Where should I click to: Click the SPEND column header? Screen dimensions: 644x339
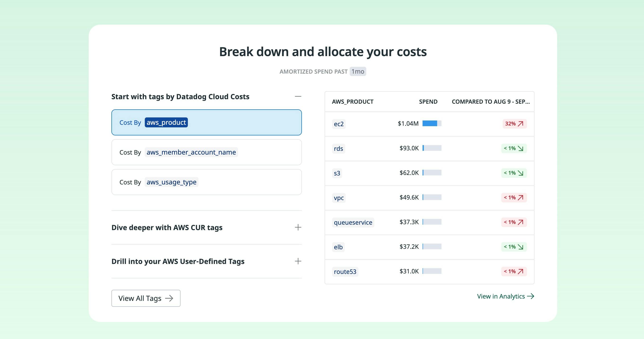pos(428,102)
